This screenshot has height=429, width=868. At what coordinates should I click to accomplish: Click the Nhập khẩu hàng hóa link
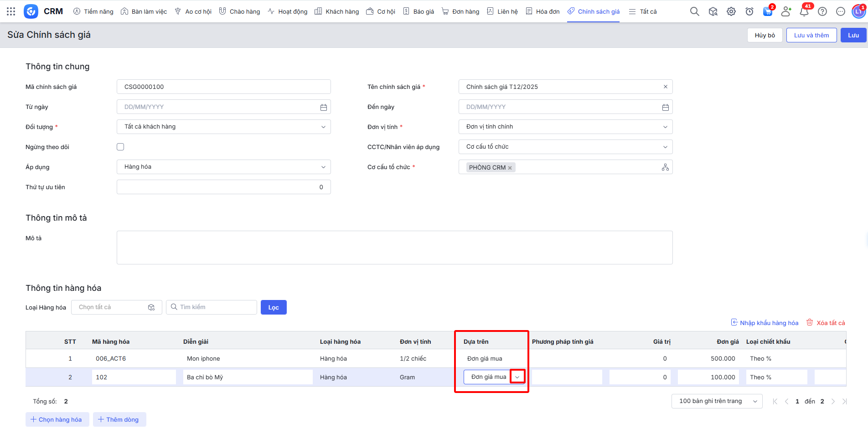[x=765, y=323]
